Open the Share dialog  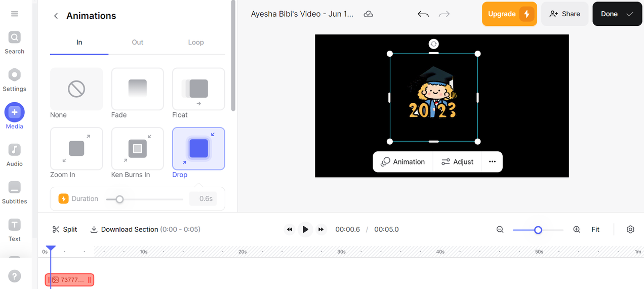coord(565,14)
